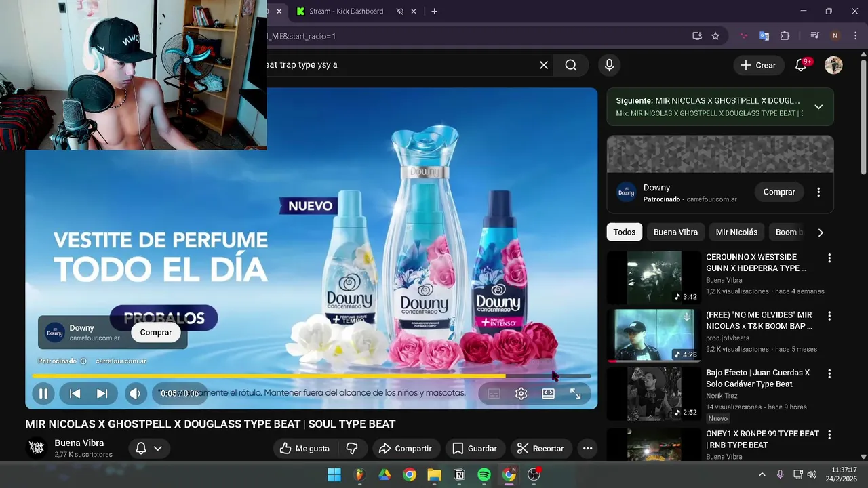Pause the video with the pause button

tap(43, 393)
